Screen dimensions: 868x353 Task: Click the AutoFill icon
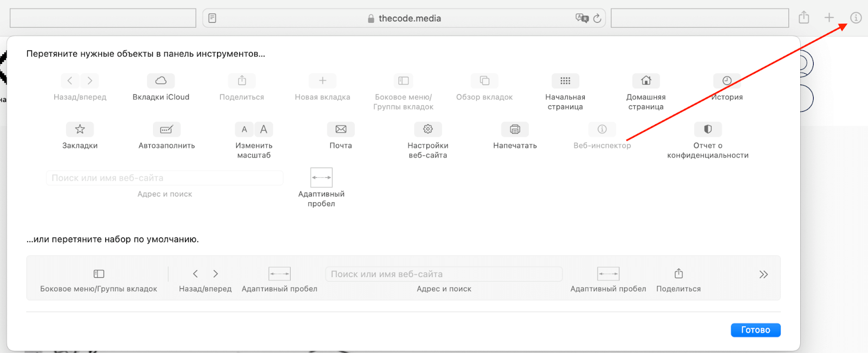pyautogui.click(x=167, y=129)
